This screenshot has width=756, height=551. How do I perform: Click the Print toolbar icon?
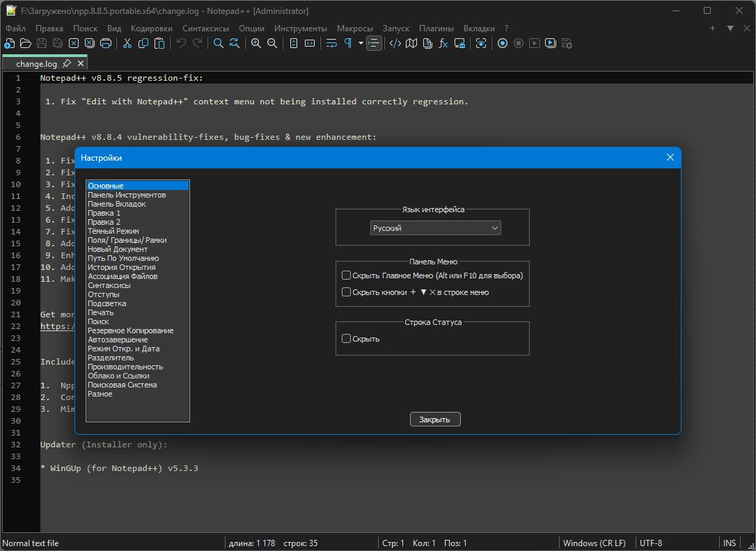106,43
